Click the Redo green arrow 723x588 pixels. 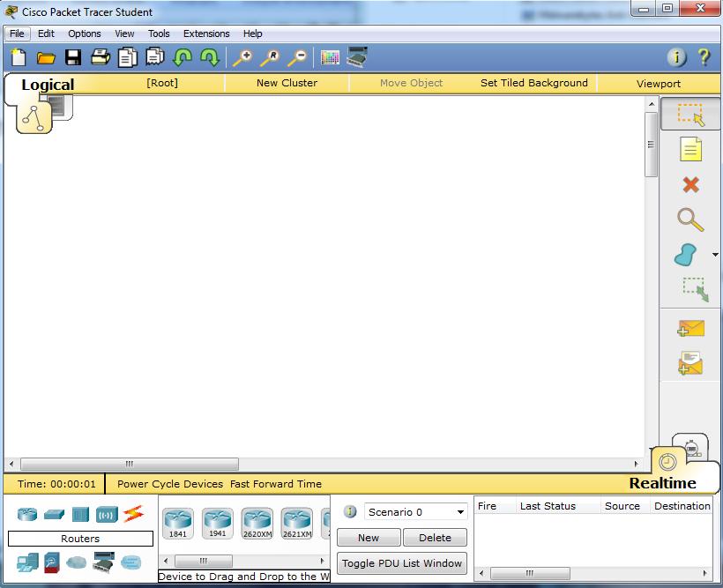[210, 57]
